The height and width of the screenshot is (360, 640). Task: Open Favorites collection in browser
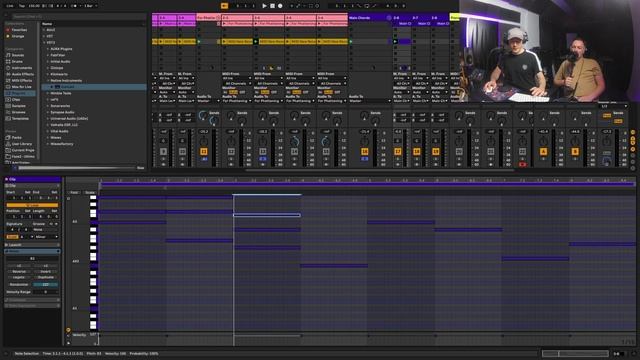19,30
